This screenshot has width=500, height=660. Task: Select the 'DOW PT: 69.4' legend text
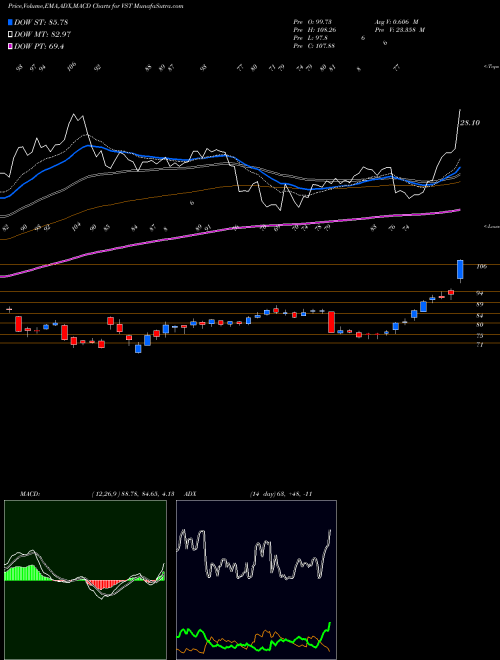coord(39,47)
